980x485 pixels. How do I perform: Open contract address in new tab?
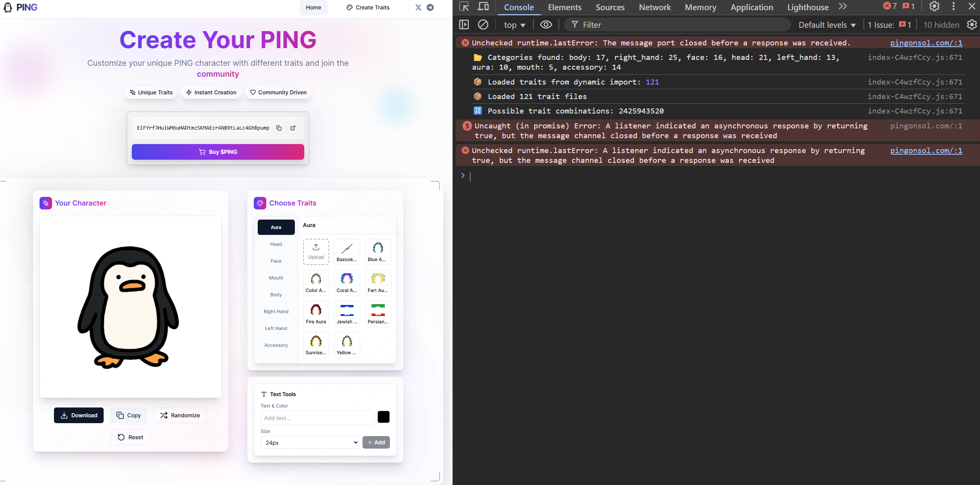coord(293,128)
